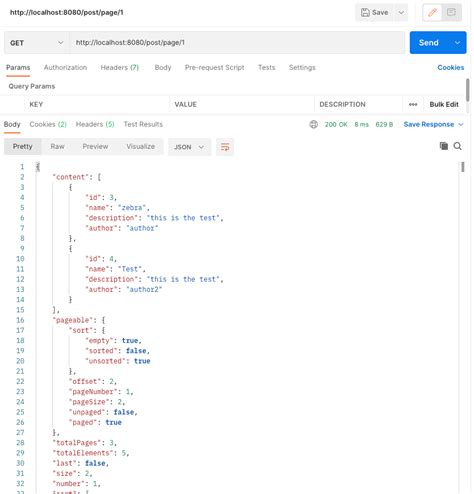Click the response pane vertical scrollbar
The image size is (474, 494).
pos(463,167)
